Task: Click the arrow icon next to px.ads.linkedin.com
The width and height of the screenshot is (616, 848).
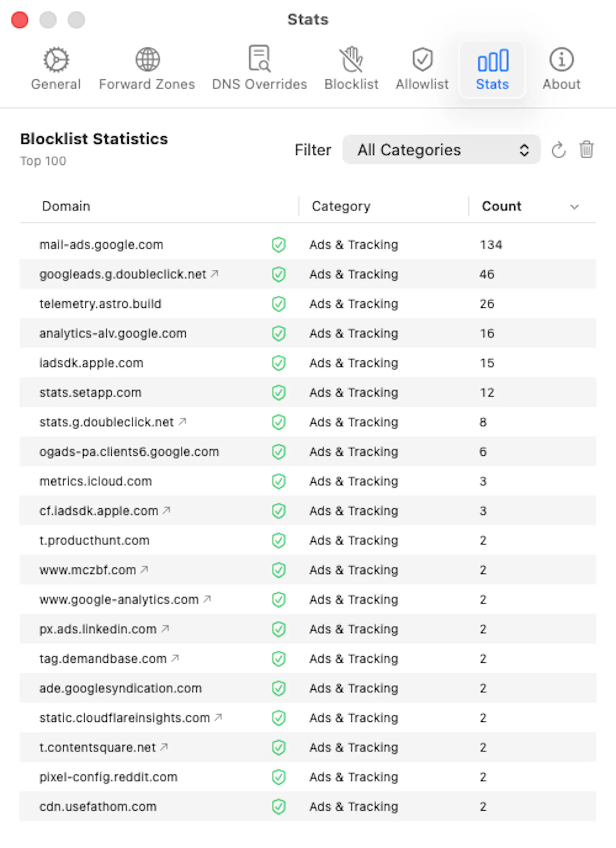Action: point(165,628)
